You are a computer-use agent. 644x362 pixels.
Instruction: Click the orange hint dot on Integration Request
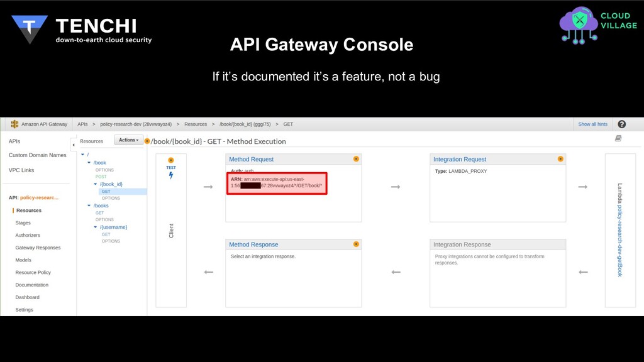560,159
